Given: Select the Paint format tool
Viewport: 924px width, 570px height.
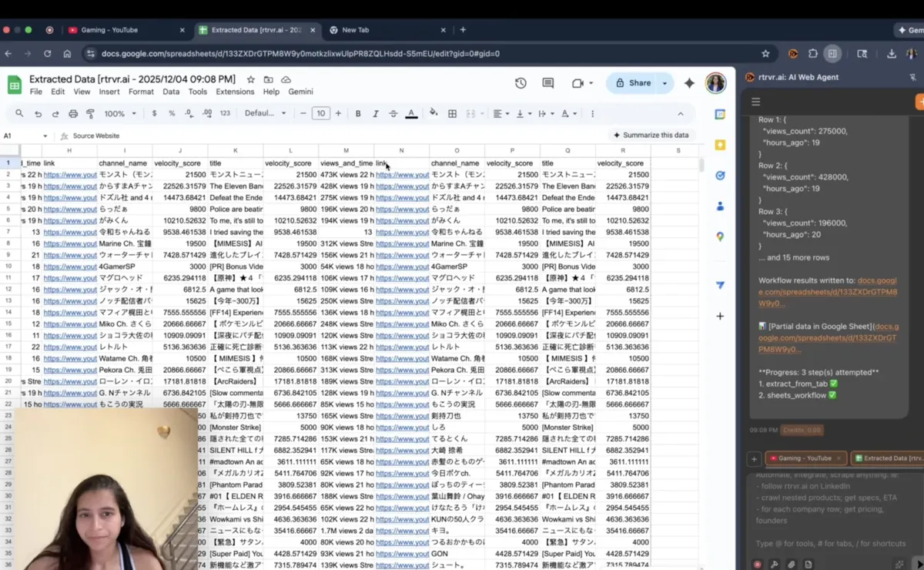Looking at the screenshot, I should click(90, 113).
